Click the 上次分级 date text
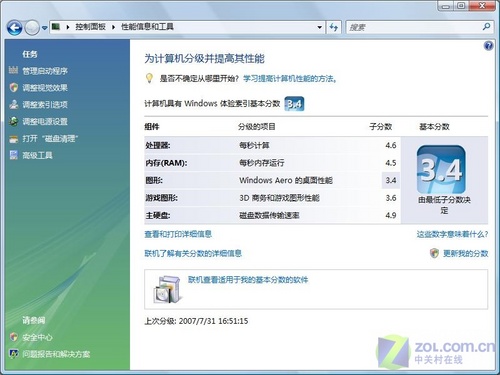 coord(196,321)
